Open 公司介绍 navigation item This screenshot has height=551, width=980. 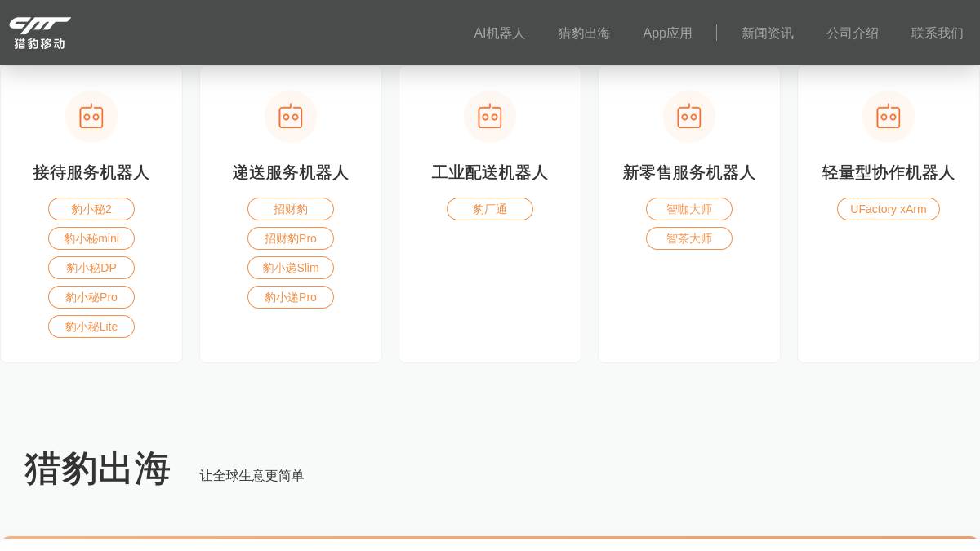pyautogui.click(x=853, y=33)
